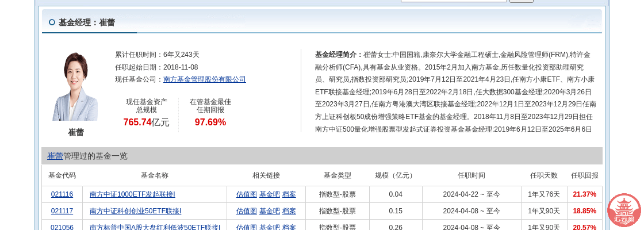This screenshot has width=644, height=230.
Task: Open 南方标普中国A股大盘红利低波50ETF联接I link
Action: click(x=155, y=227)
